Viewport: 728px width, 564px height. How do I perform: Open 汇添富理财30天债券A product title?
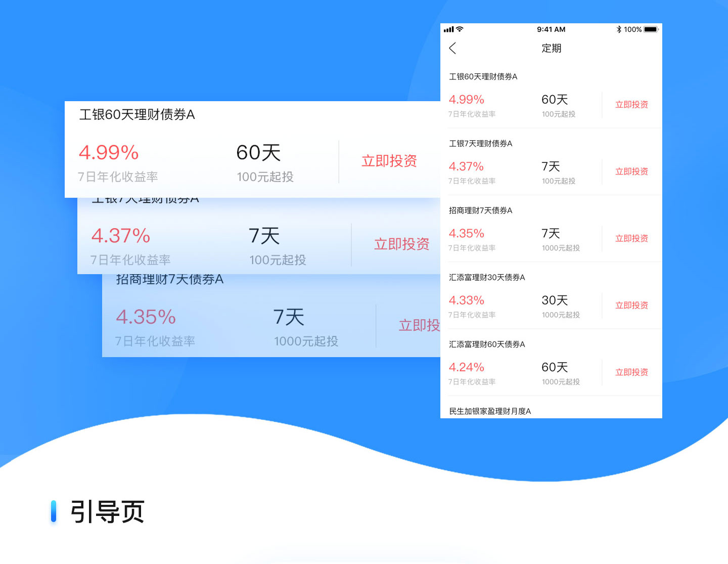(x=487, y=277)
